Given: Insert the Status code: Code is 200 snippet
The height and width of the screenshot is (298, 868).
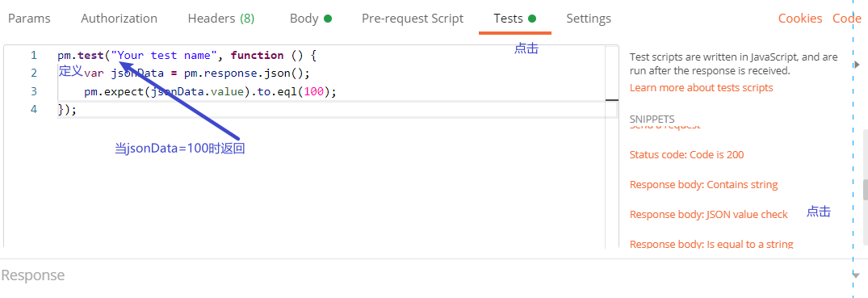Looking at the screenshot, I should tap(686, 154).
